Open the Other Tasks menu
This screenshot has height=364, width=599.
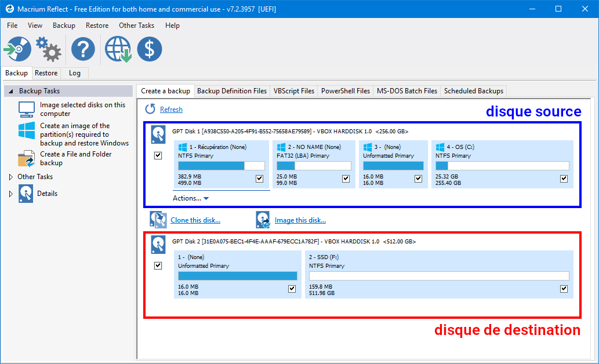point(136,25)
